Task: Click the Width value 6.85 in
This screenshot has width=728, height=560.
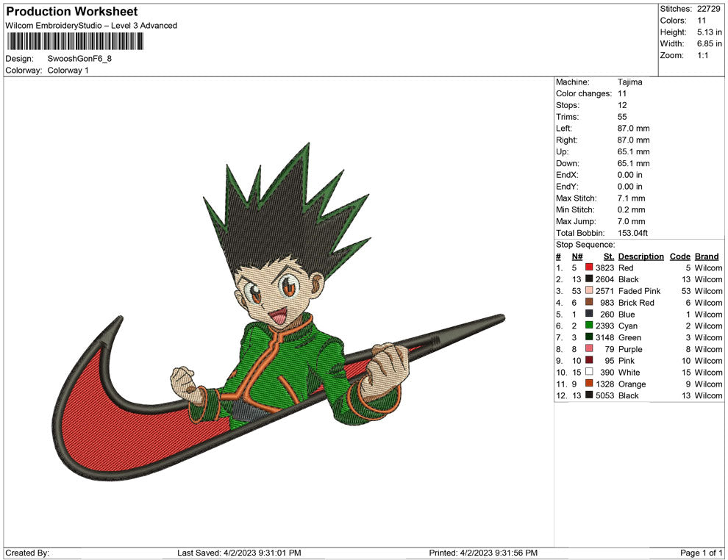Action: click(710, 43)
